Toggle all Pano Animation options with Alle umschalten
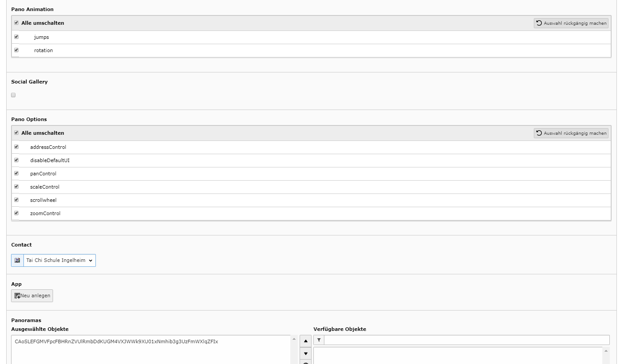Image resolution: width=620 pixels, height=364 pixels. click(x=16, y=23)
